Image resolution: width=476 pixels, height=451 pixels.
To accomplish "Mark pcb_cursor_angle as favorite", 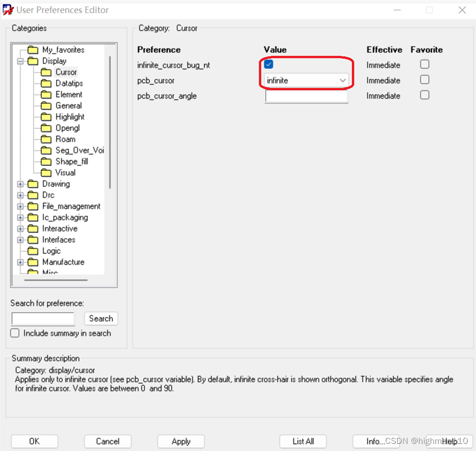I will [424, 95].
